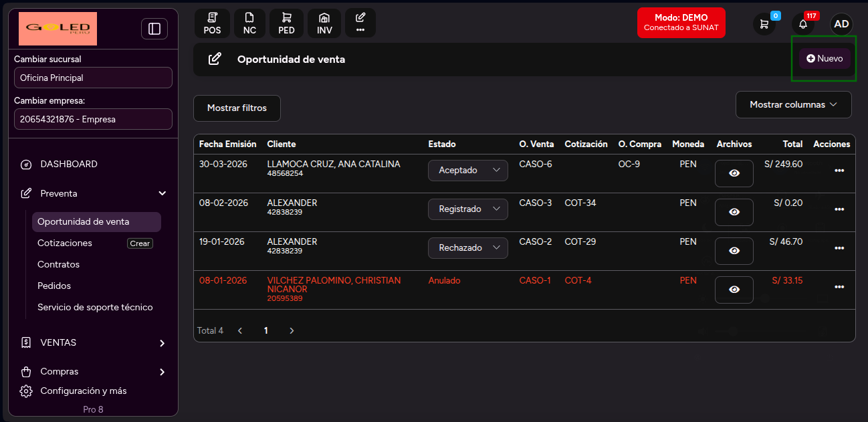The height and width of the screenshot is (422, 868).
Task: Open the Mostrar columnas dropdown
Action: [794, 104]
